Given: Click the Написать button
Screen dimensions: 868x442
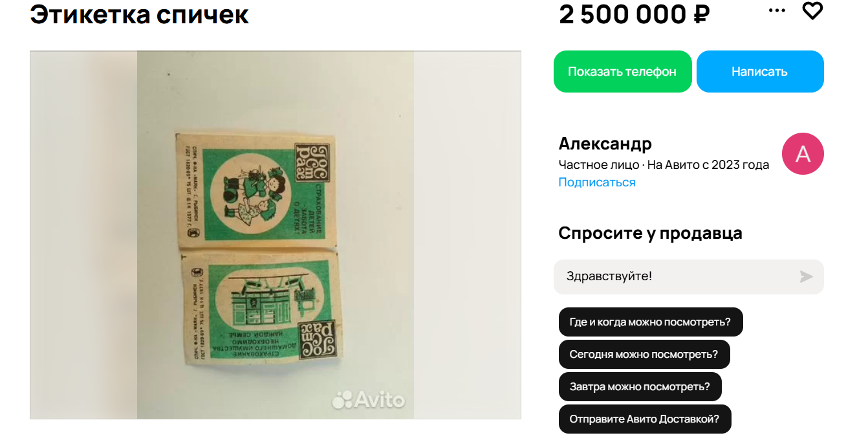Looking at the screenshot, I should pyautogui.click(x=760, y=71).
